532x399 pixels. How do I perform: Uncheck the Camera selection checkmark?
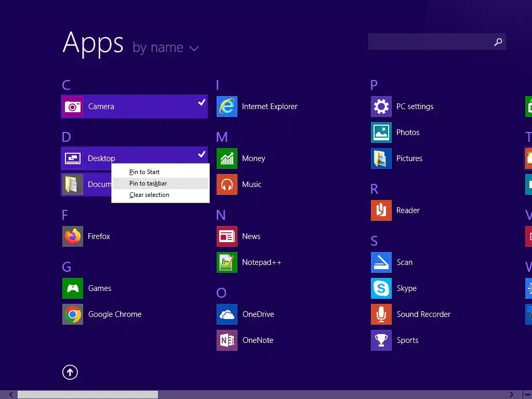point(202,102)
